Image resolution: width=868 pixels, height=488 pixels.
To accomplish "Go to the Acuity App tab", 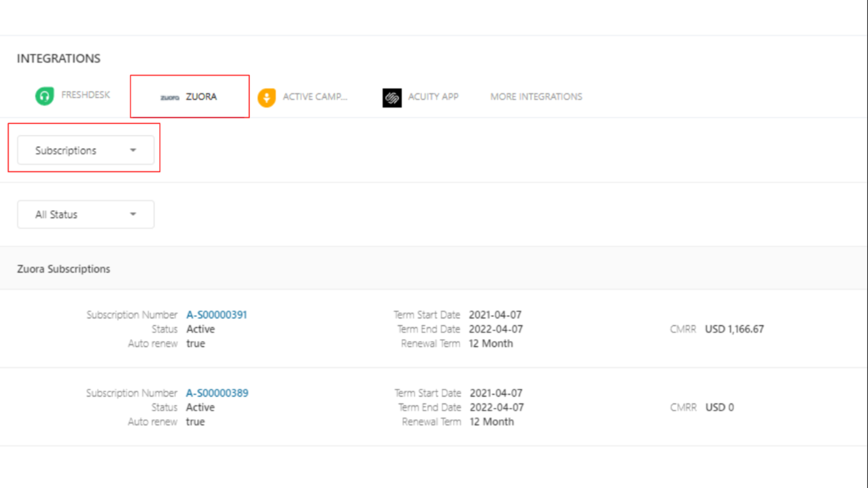I will point(433,96).
